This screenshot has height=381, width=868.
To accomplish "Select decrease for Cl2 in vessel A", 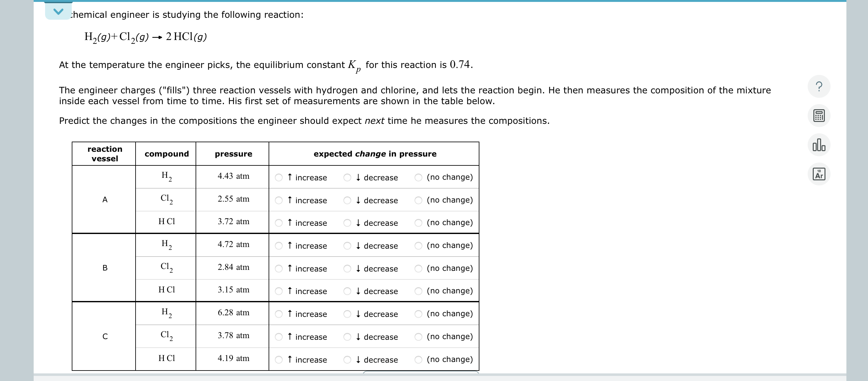I will (x=347, y=200).
